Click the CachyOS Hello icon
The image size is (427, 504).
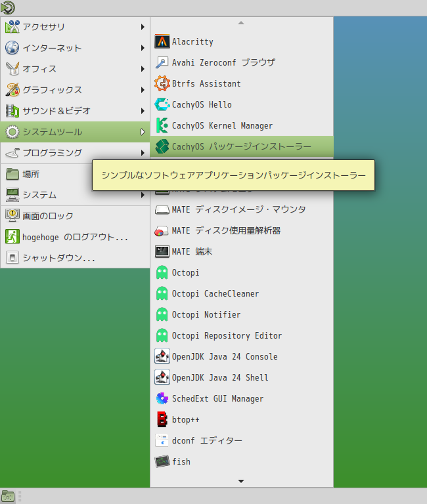coord(162,105)
